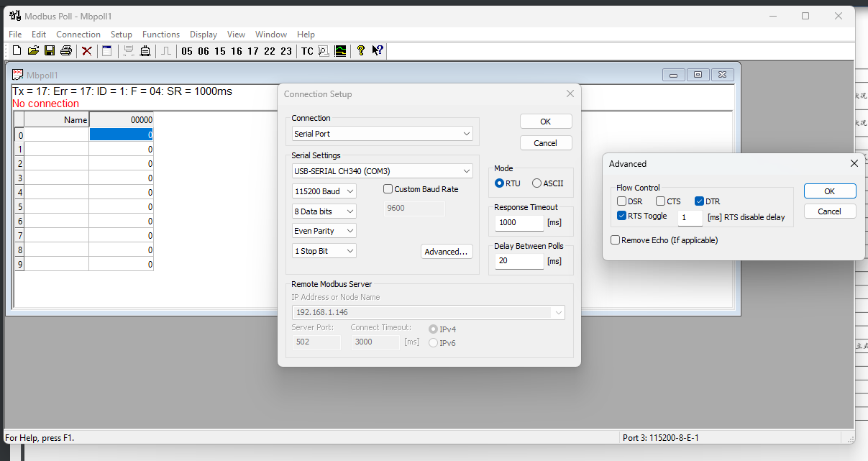Click the Print toolbar icon

(x=66, y=51)
